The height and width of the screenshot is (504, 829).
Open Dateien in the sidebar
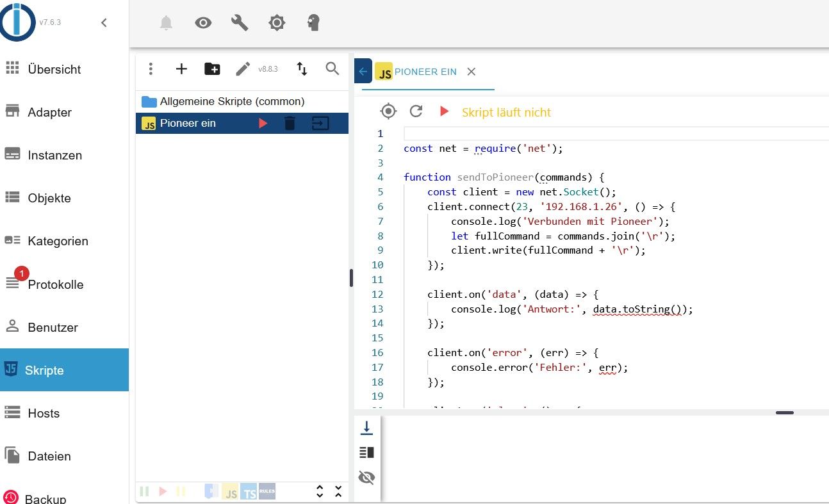[x=64, y=456]
